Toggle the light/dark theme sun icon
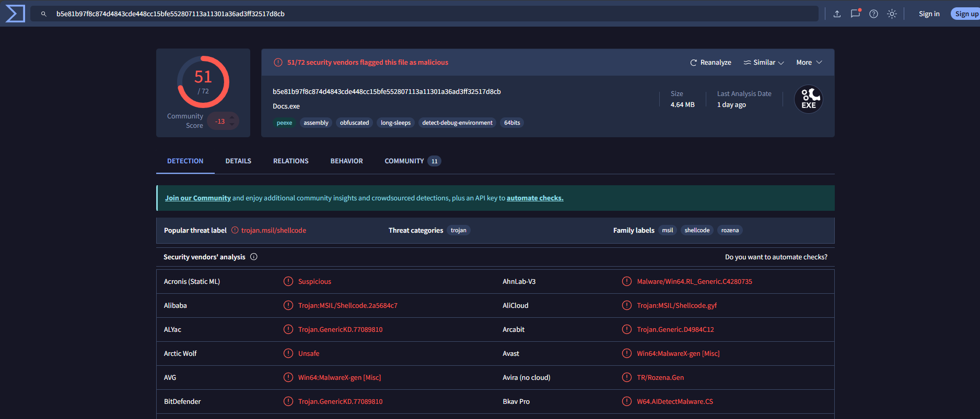Image resolution: width=980 pixels, height=419 pixels. pos(892,14)
